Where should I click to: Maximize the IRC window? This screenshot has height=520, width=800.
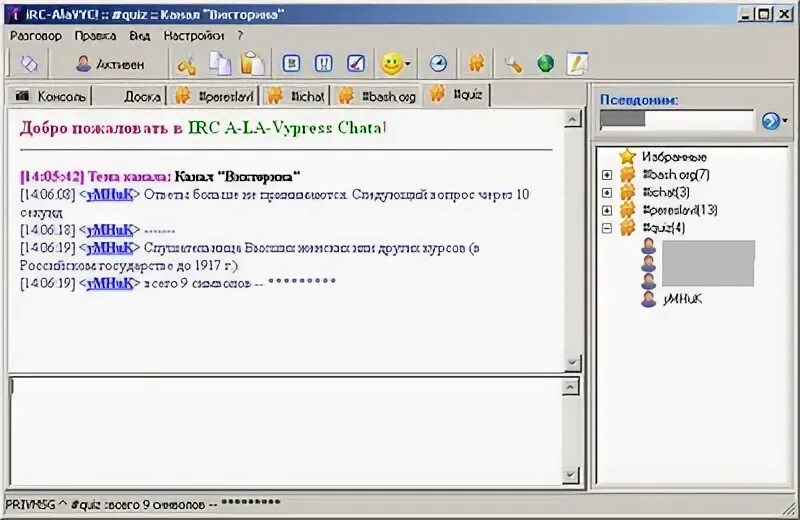coord(764,14)
